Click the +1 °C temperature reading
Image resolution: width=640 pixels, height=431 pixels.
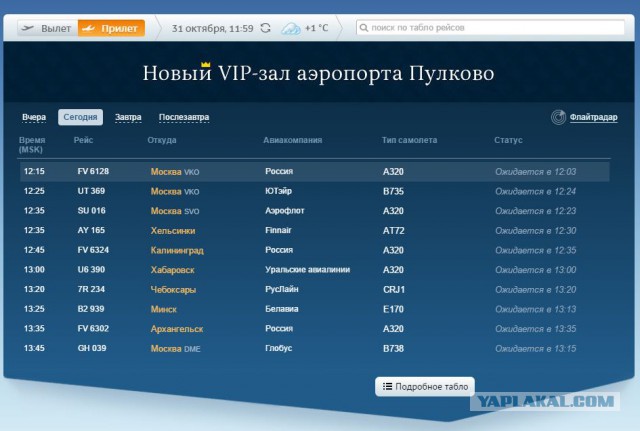pyautogui.click(x=317, y=28)
